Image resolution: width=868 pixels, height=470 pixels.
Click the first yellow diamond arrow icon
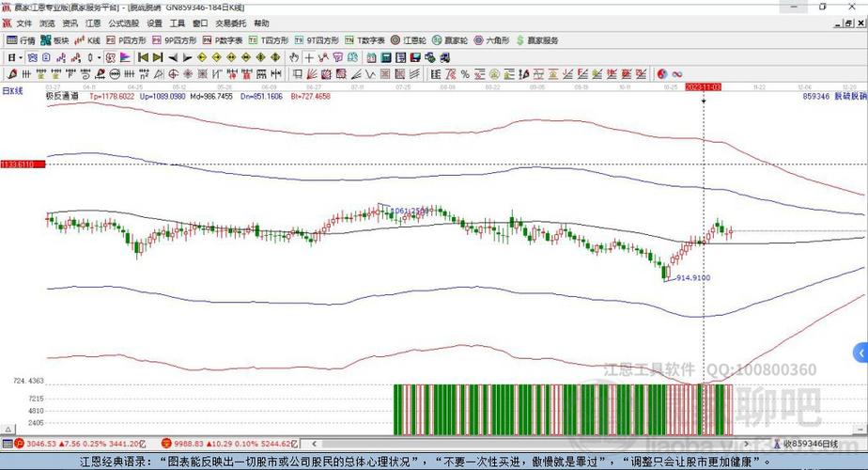[x=202, y=57]
